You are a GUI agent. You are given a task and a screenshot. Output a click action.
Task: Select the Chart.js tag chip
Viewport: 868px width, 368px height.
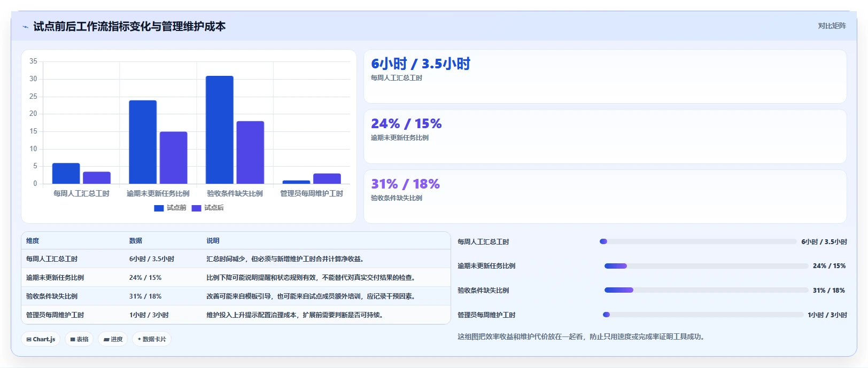[x=41, y=339]
